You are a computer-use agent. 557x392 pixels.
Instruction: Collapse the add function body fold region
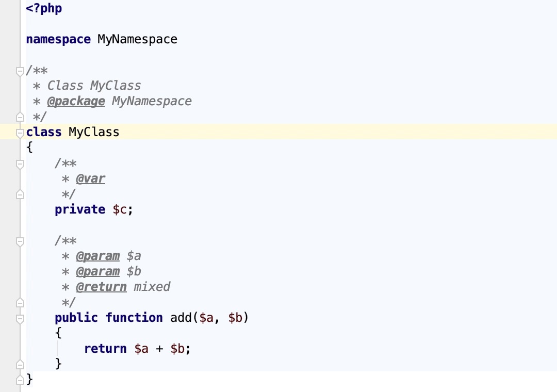point(20,318)
